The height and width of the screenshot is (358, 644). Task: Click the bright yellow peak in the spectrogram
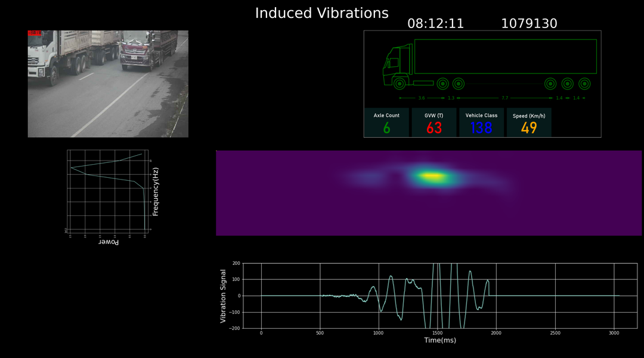[x=432, y=176]
